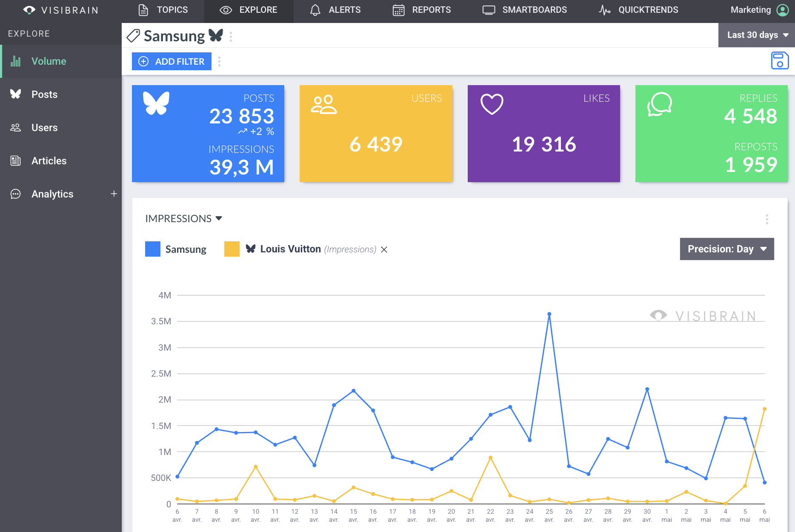Click the users icon on yellow card
This screenshot has height=532, width=795.
(x=323, y=104)
